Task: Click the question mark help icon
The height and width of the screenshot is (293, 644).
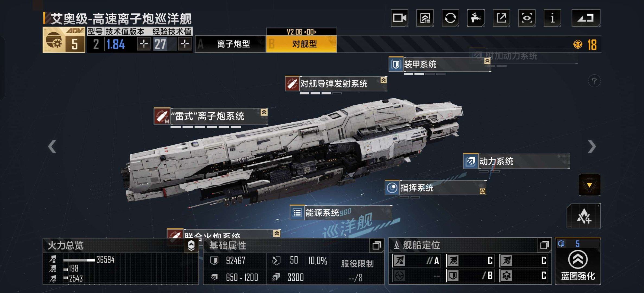Action: click(x=594, y=81)
